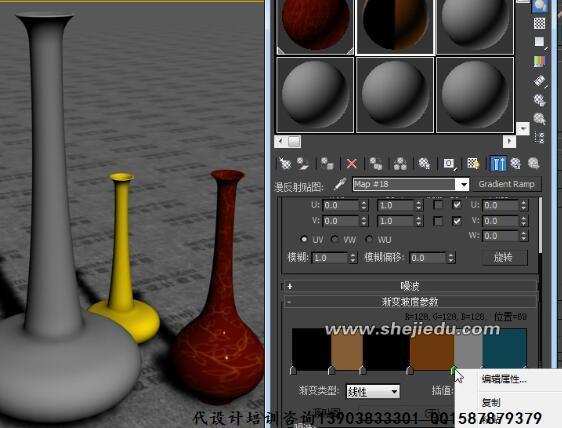The image size is (562, 428).
Task: Click the Gradient Ramp map type button
Action: pos(506,184)
